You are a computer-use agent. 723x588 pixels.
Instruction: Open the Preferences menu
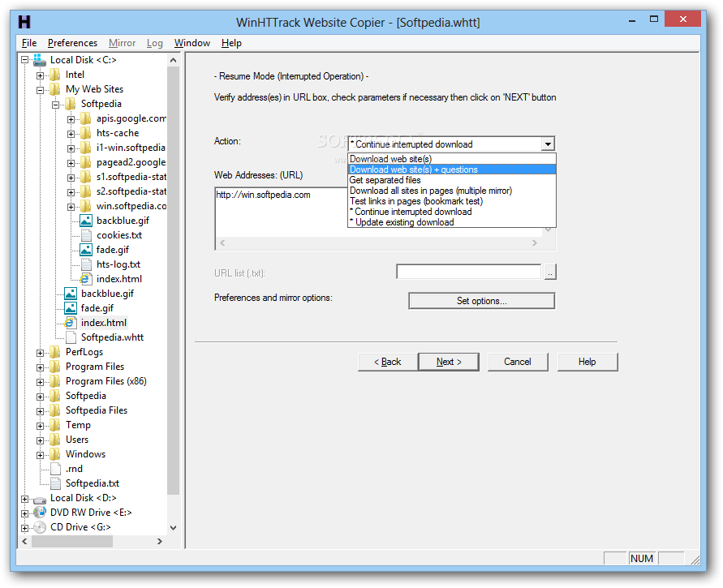(x=72, y=43)
